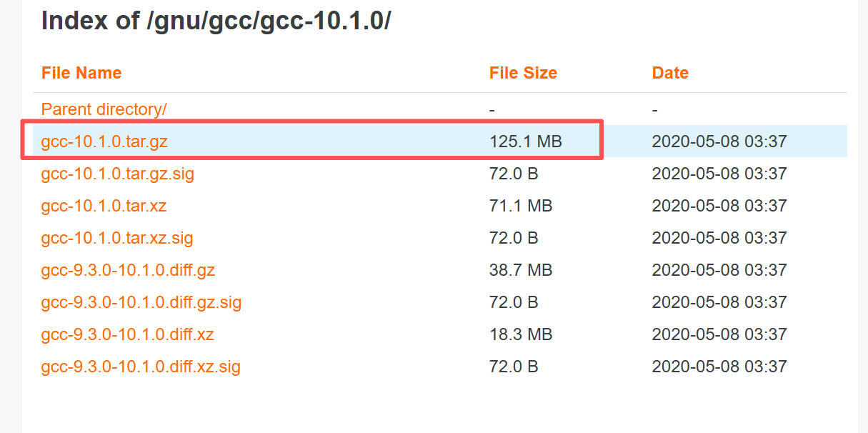Click the date of gcc-10.1.0.tar.xz row
Image resolution: width=868 pixels, height=433 pixels.
point(719,206)
